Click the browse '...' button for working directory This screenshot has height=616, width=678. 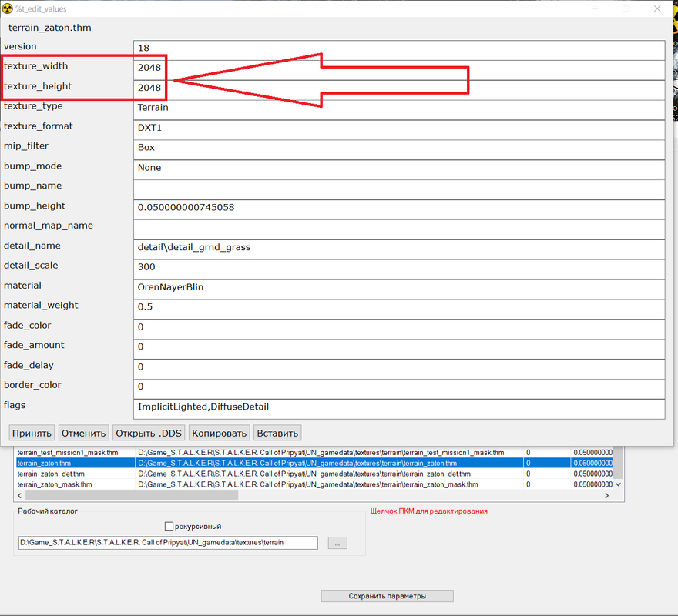coord(337,543)
